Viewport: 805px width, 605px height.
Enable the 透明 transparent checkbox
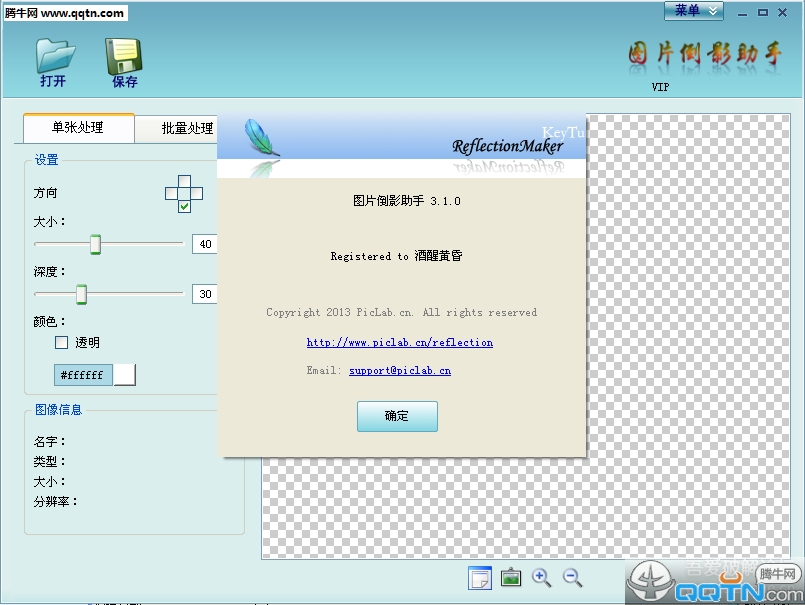(x=62, y=343)
